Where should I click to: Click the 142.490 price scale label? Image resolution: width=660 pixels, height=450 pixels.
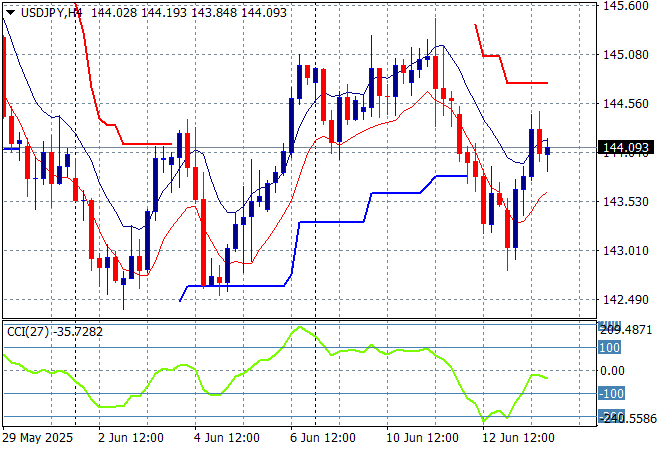pyautogui.click(x=626, y=300)
